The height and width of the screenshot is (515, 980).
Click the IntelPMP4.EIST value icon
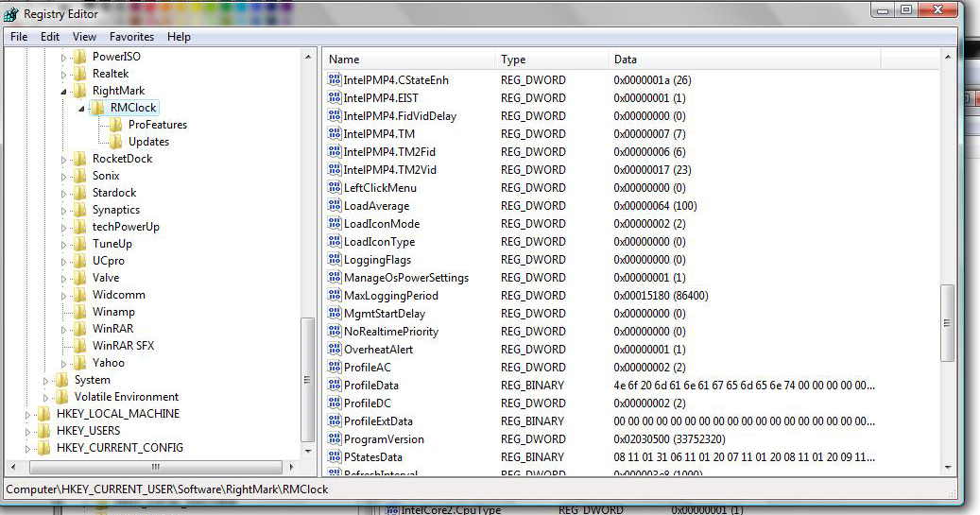click(x=335, y=98)
